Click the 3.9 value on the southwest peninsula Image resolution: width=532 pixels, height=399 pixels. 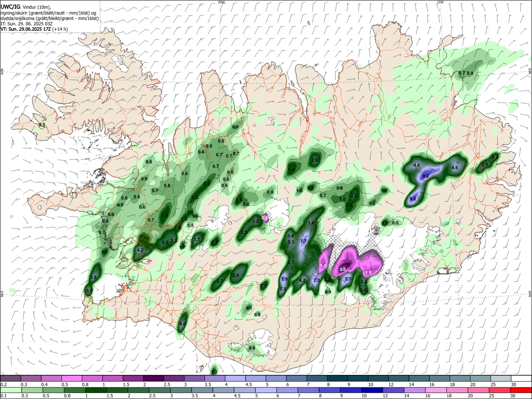pos(93,278)
